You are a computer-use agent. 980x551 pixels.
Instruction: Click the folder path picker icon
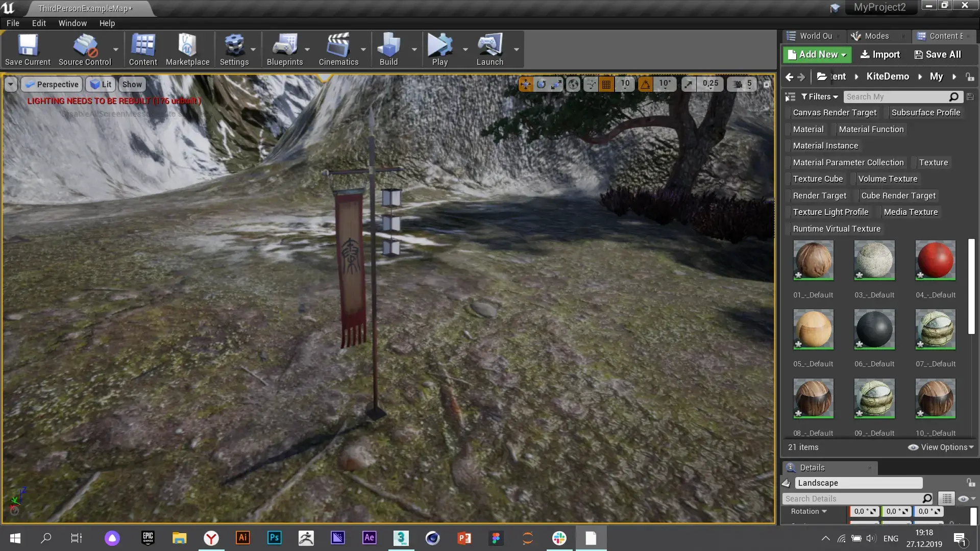click(822, 77)
